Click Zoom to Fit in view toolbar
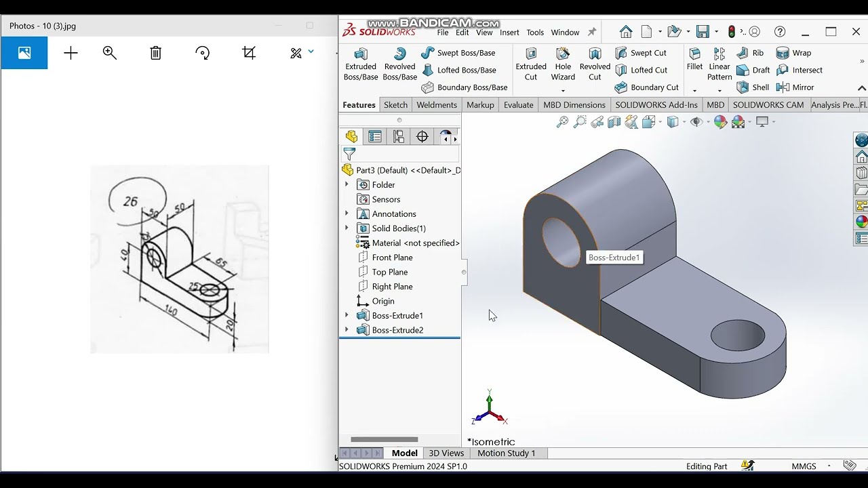The image size is (868, 488). [562, 122]
